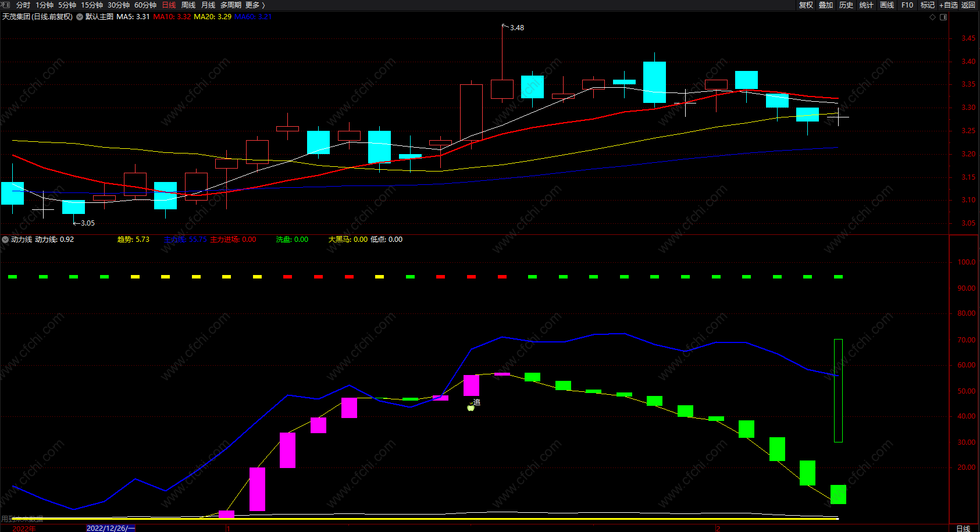
Task: Open main chart indicator dropdown beside 默认主图
Action: point(80,17)
